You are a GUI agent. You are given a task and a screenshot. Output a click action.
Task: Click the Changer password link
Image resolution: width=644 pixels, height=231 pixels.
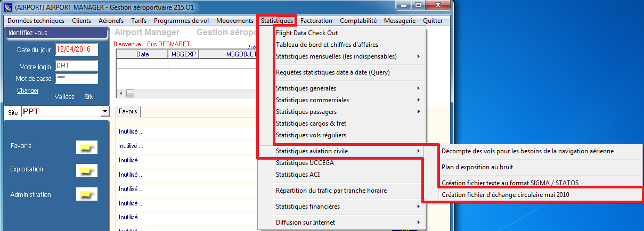click(x=28, y=90)
